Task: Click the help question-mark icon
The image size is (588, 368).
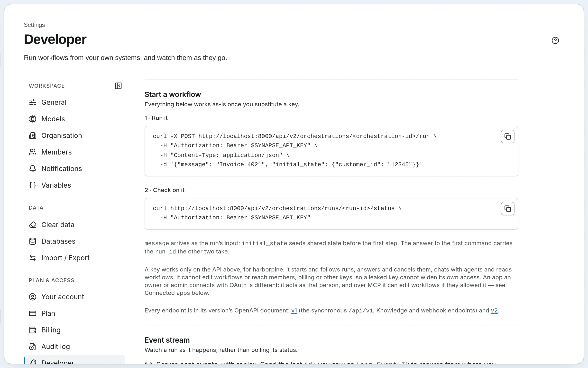Action: coord(555,40)
